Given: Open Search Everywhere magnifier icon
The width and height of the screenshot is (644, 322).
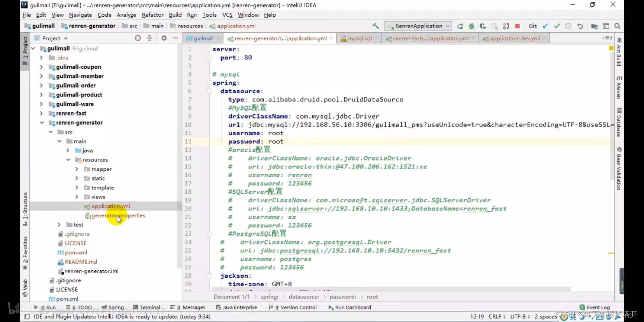Looking at the screenshot, I should click(617, 26).
